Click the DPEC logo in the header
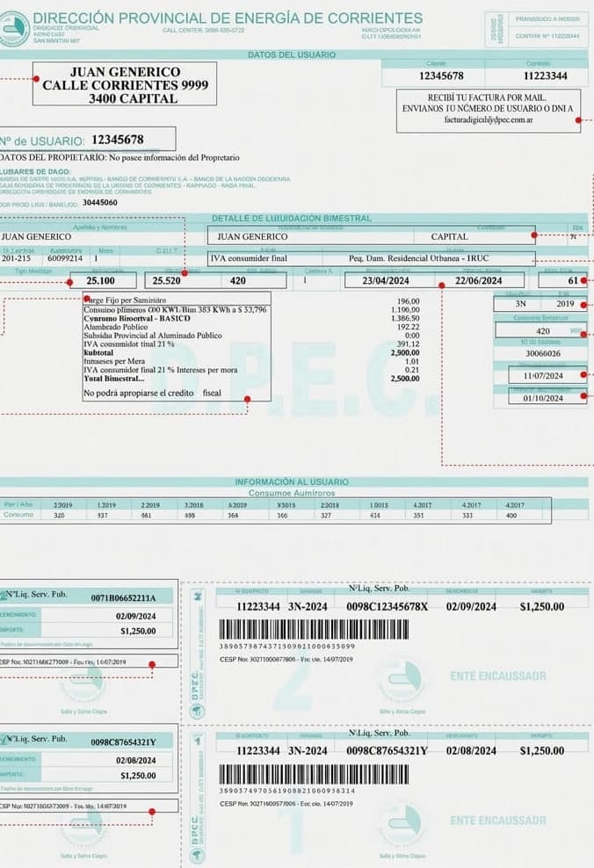Image resolution: width=594 pixels, height=868 pixels. coord(14,29)
